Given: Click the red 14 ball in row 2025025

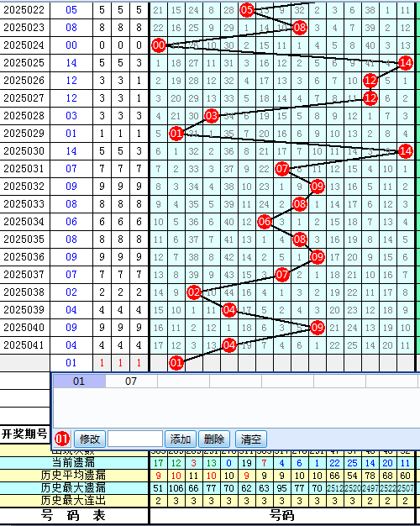Looking at the screenshot, I should pos(405,63).
